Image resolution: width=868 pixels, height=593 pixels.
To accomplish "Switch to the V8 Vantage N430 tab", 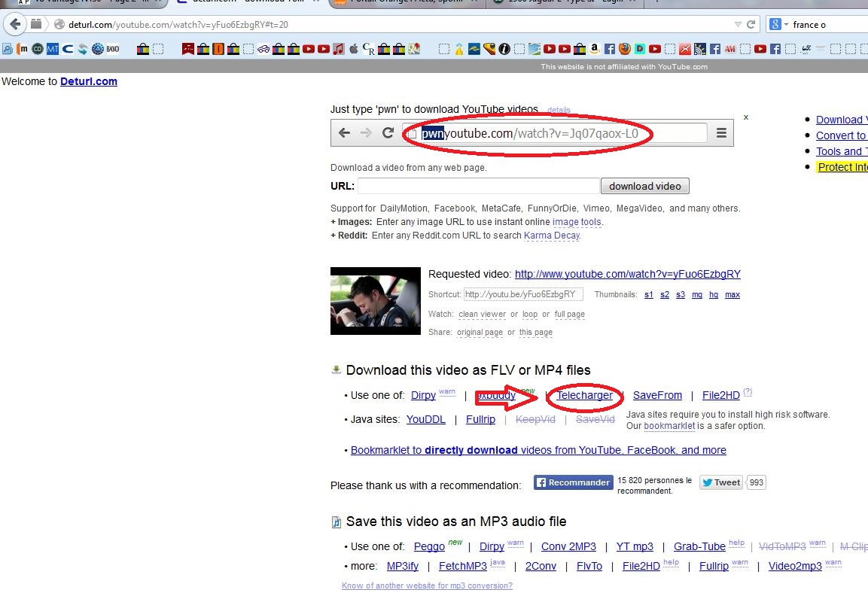I will [x=83, y=2].
